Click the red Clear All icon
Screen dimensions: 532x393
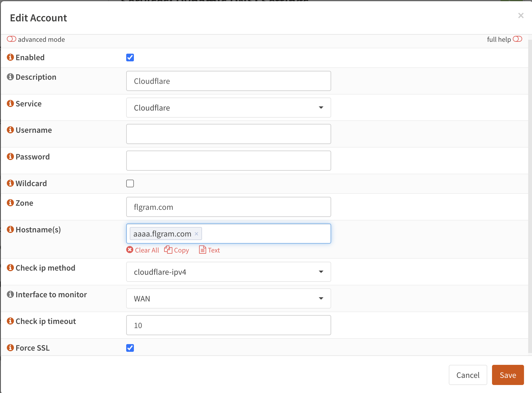click(x=130, y=250)
